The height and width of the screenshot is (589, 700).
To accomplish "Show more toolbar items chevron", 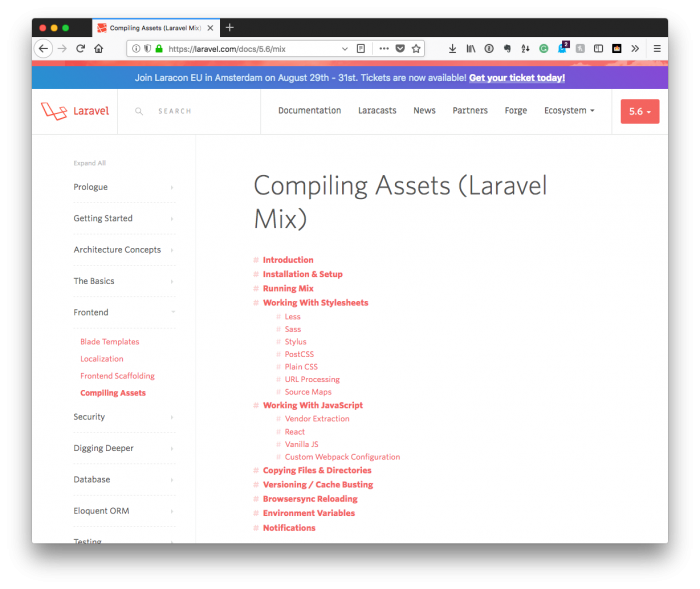I will coord(635,49).
